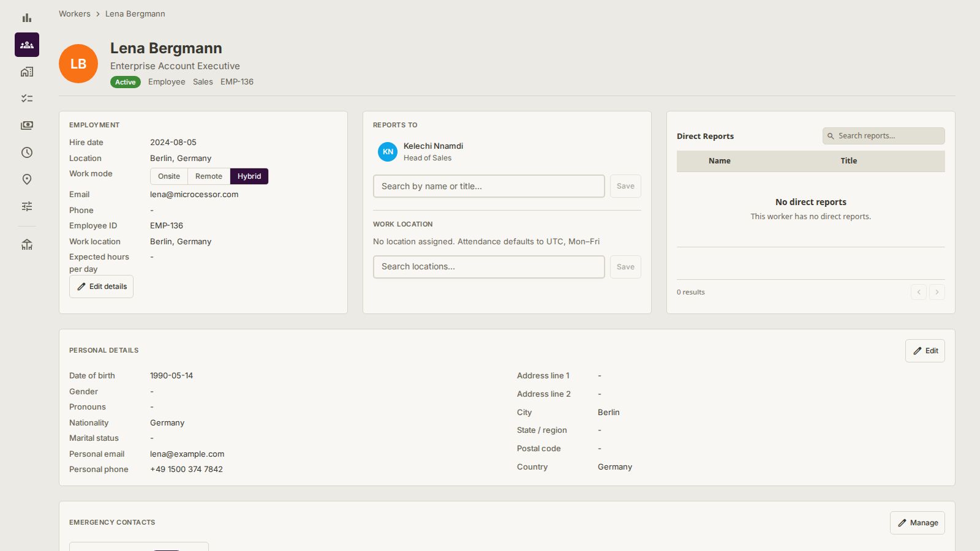Click the 0 results text

coord(691,292)
